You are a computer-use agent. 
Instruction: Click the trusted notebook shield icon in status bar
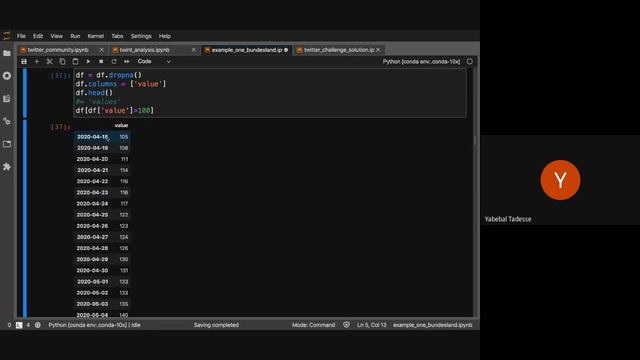coord(347,325)
